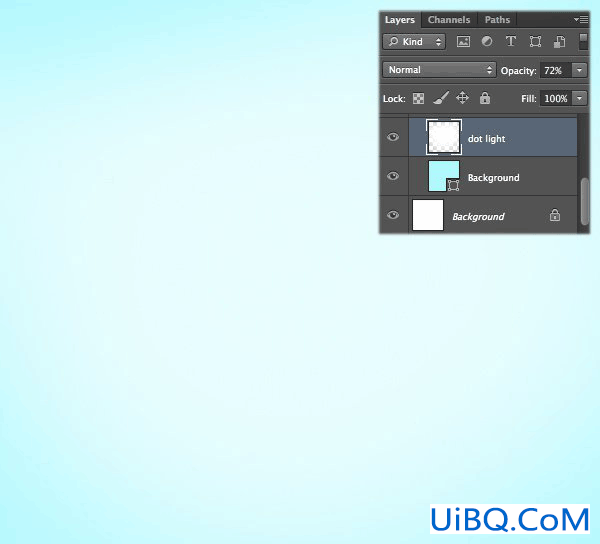This screenshot has height=544, width=600.
Task: Select the cyan Background shape thumbnail
Action: click(x=444, y=176)
